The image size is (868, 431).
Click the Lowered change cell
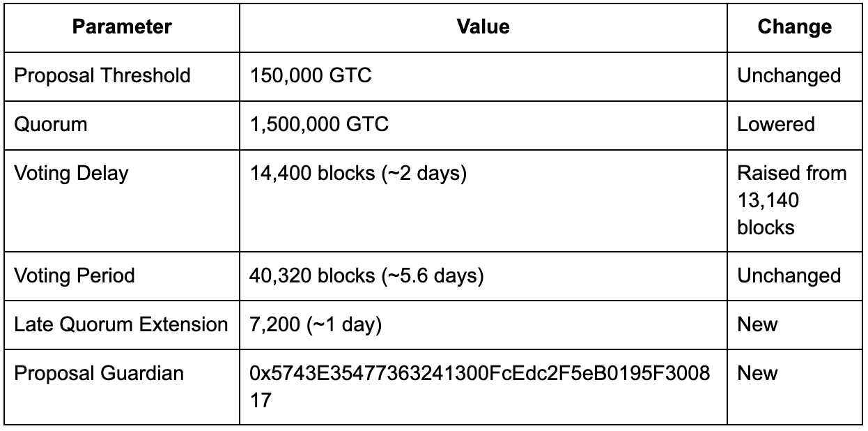tap(794, 124)
